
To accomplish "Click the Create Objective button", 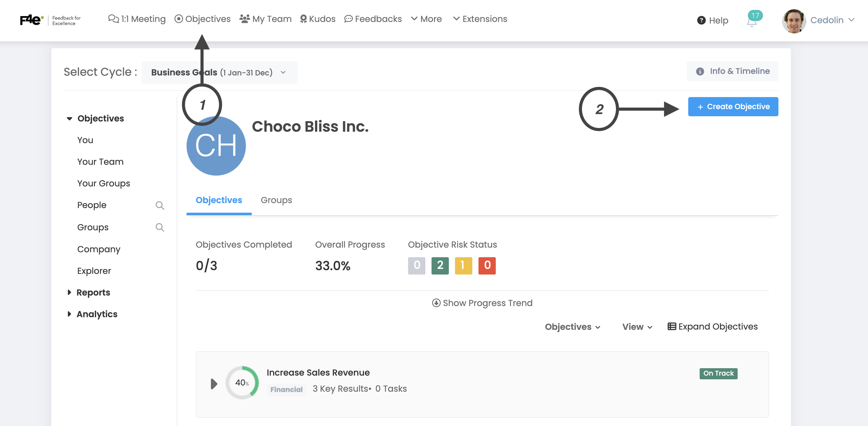I will click(x=733, y=107).
